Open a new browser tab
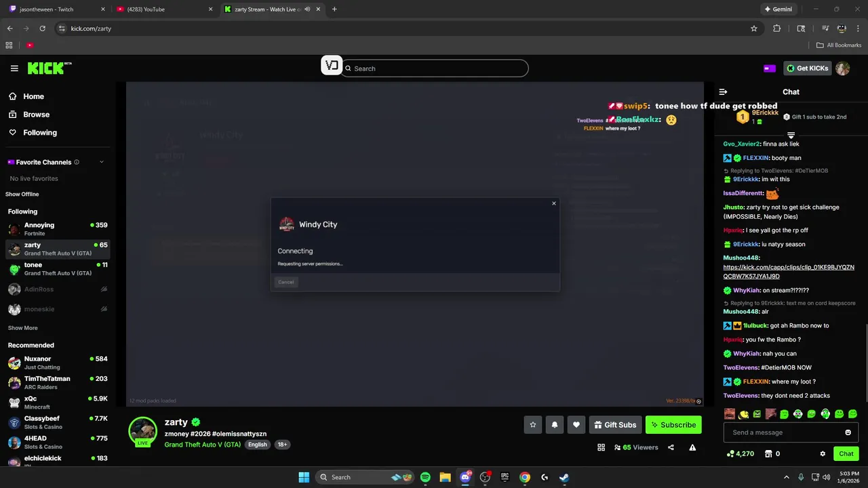 coord(334,9)
